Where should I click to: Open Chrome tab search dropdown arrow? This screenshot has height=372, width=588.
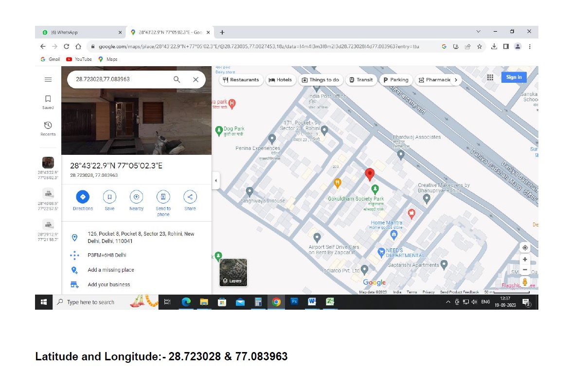pos(478,32)
